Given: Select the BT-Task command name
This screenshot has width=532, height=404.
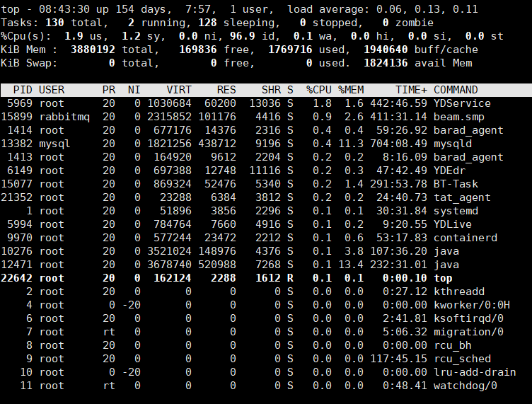Looking at the screenshot, I should click(x=456, y=184).
